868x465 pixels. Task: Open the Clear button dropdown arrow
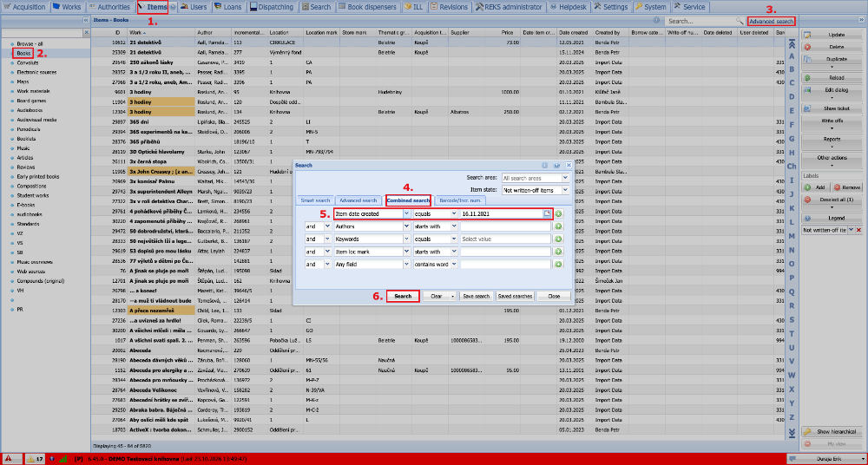[453, 296]
